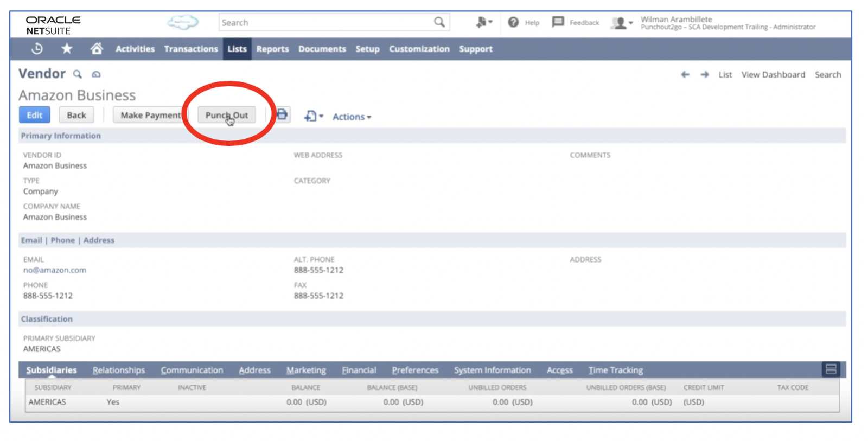The width and height of the screenshot is (868, 441).
Task: Go to the Home house icon
Action: [x=97, y=49]
